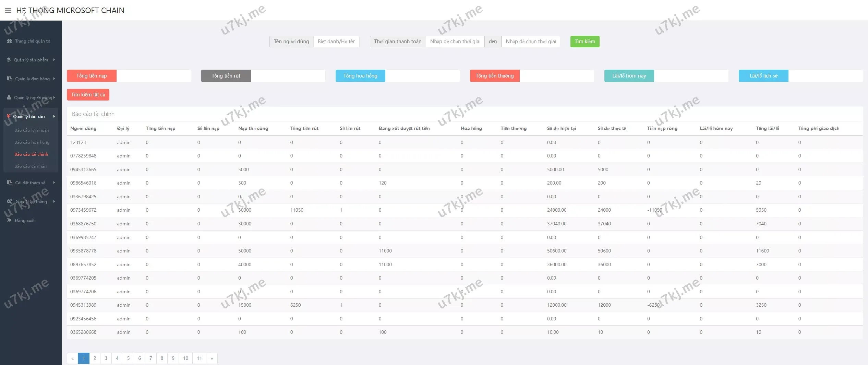Collapse the Quản lý báo cáo arrow
868x365 pixels.
[x=54, y=116]
